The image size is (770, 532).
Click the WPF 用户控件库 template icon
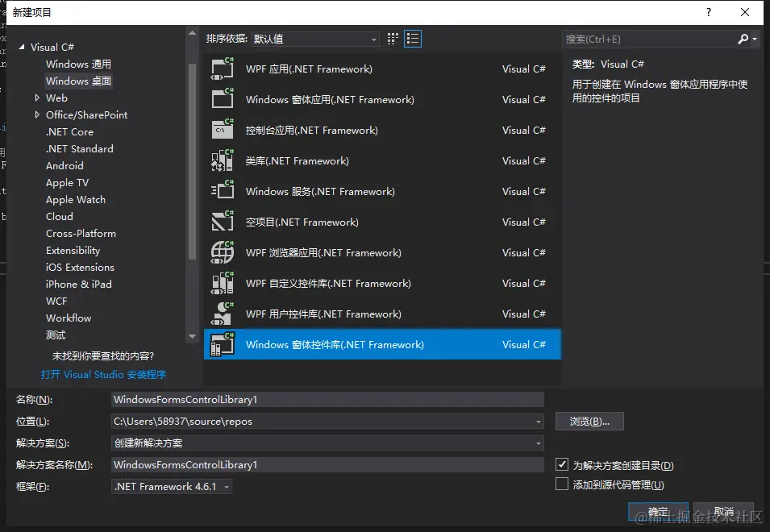(223, 314)
